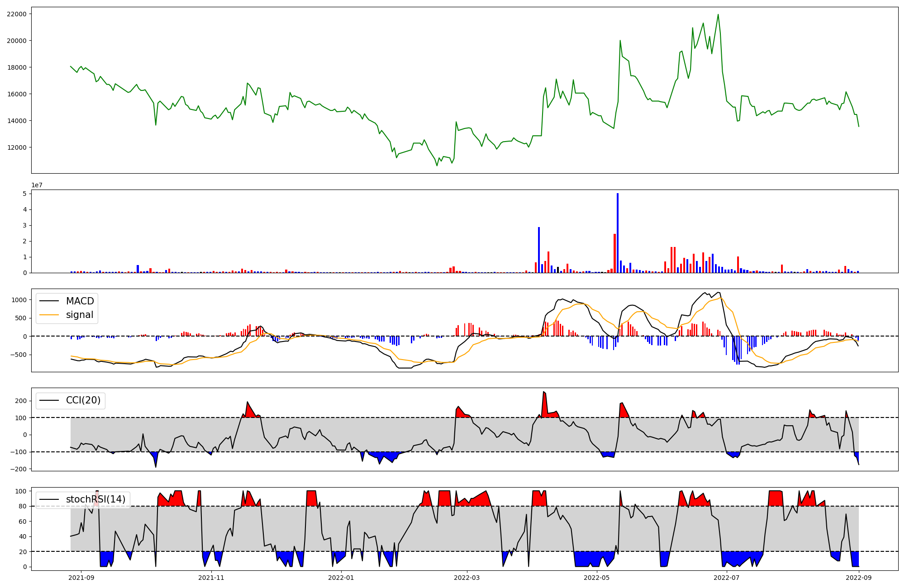Click the tallest blue volume bar

coord(617,233)
